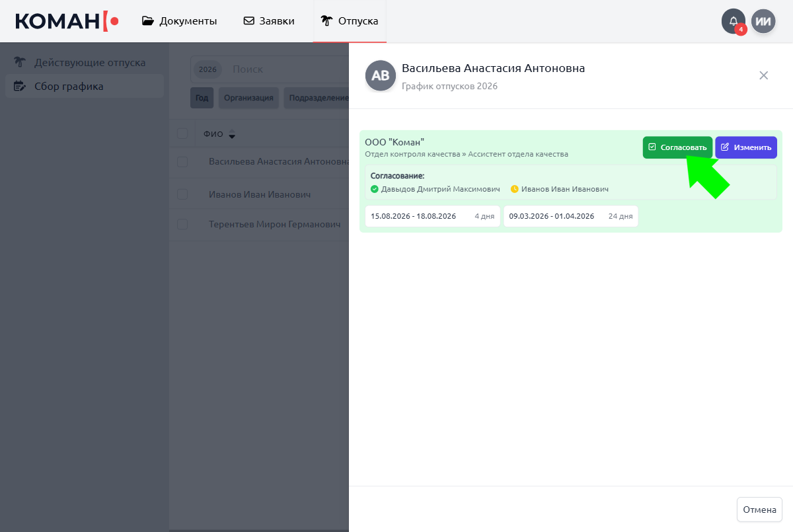Open the Организация filter dropdown
793x532 pixels.
[248, 98]
